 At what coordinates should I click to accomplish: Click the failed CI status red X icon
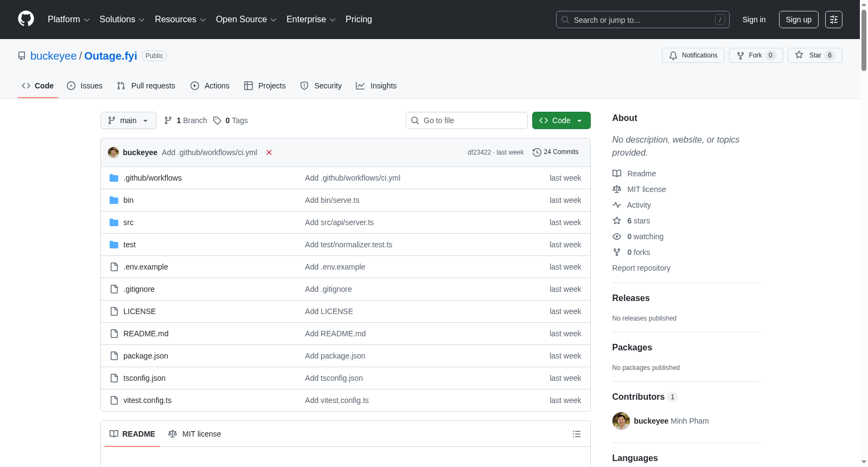click(269, 152)
